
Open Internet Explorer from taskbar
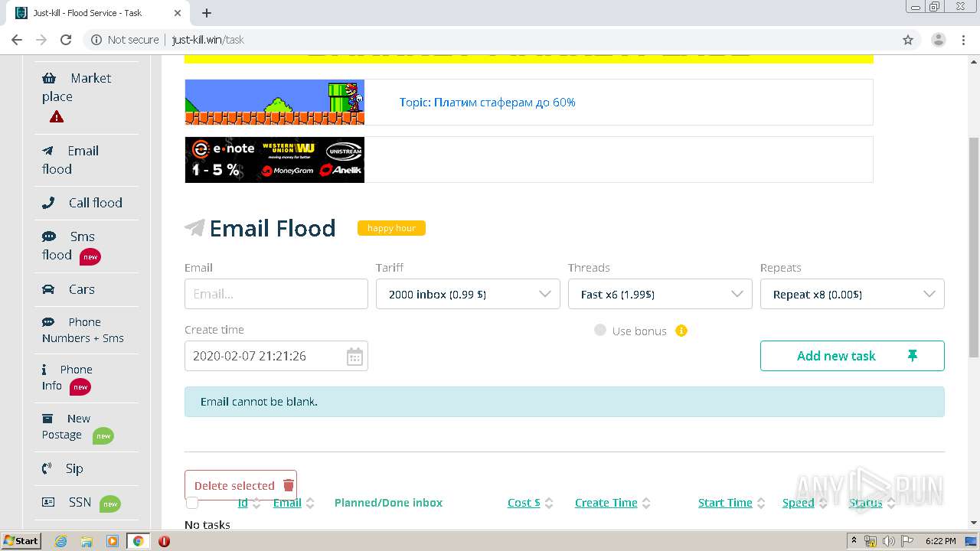pyautogui.click(x=61, y=541)
